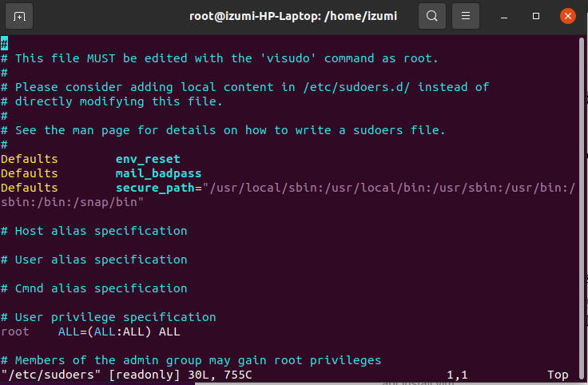588x385 pixels.
Task: Place cursor on mail_badpass setting
Action: [158, 173]
